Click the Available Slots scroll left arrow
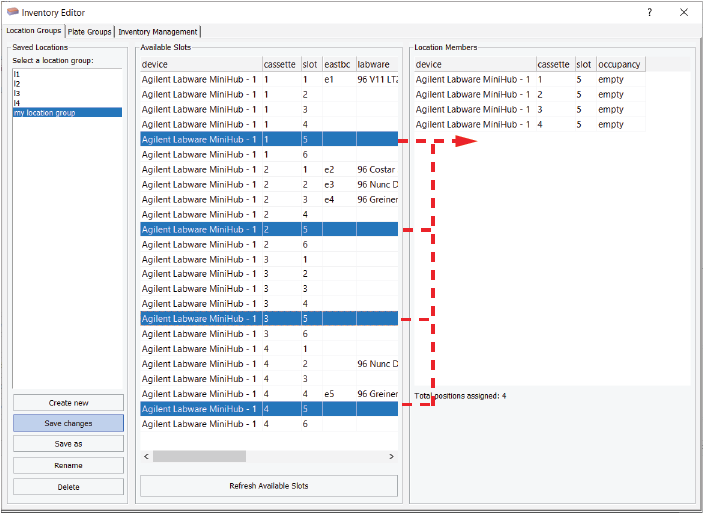This screenshot has width=703, height=513. [x=146, y=456]
